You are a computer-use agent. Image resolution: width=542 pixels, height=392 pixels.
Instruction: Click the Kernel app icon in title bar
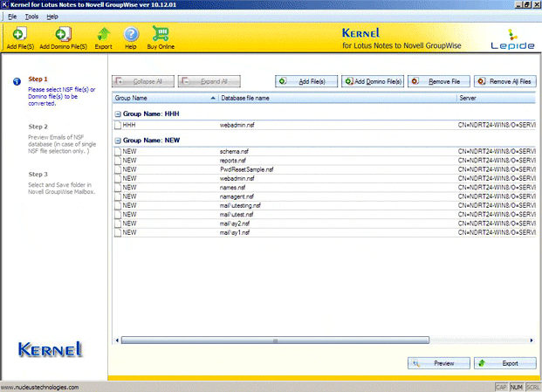tap(4, 4)
